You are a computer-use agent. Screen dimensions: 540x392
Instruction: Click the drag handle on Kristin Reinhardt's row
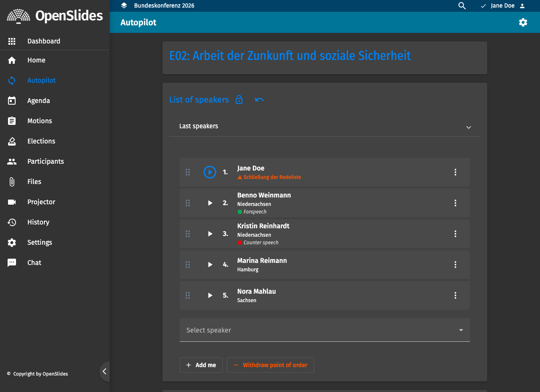pos(188,234)
